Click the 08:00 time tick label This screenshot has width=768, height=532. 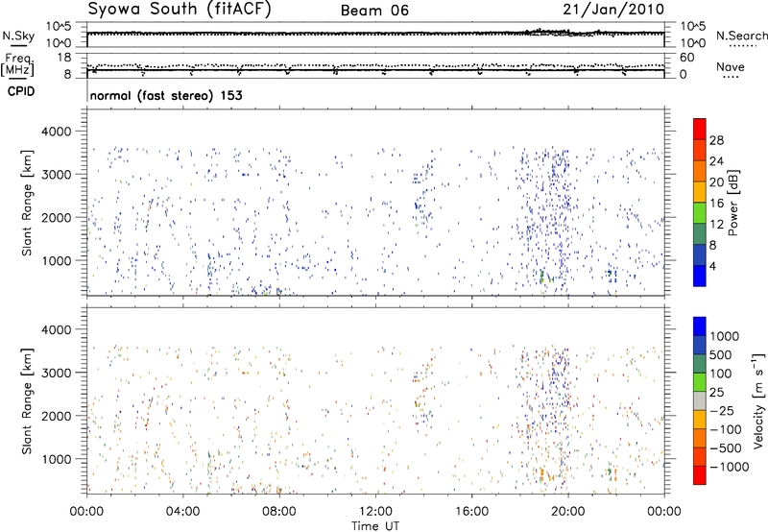[x=279, y=512]
